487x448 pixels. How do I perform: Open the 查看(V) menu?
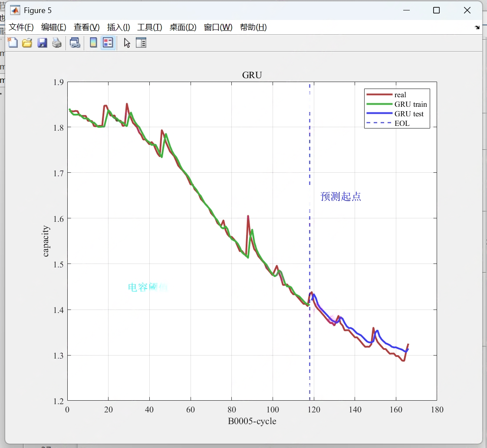point(87,27)
